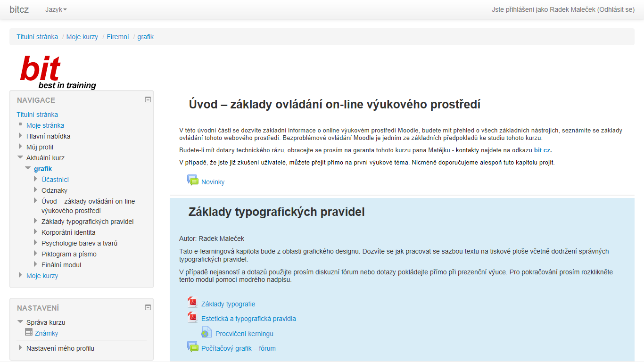Image resolution: width=644 pixels, height=362 pixels.
Task: Click Titulní stránka in navigation block
Action: [37, 115]
